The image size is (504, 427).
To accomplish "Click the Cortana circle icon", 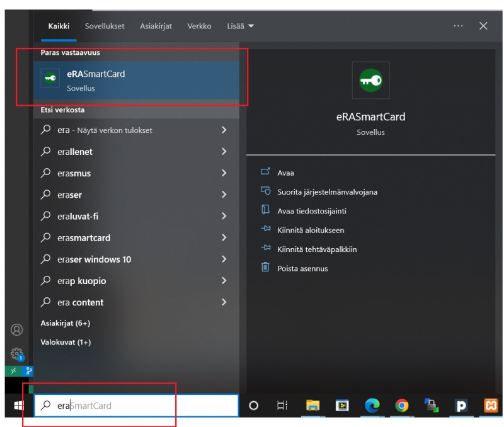I will (x=254, y=406).
